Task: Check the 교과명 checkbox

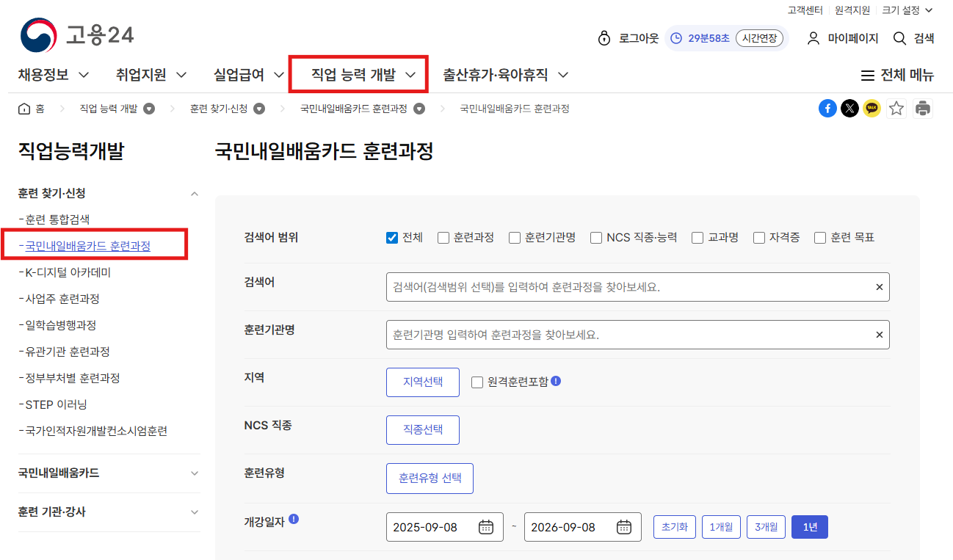Action: tap(697, 238)
